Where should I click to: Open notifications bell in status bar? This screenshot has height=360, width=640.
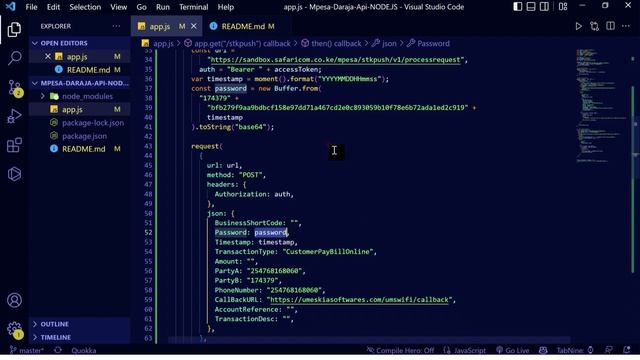coord(627,350)
